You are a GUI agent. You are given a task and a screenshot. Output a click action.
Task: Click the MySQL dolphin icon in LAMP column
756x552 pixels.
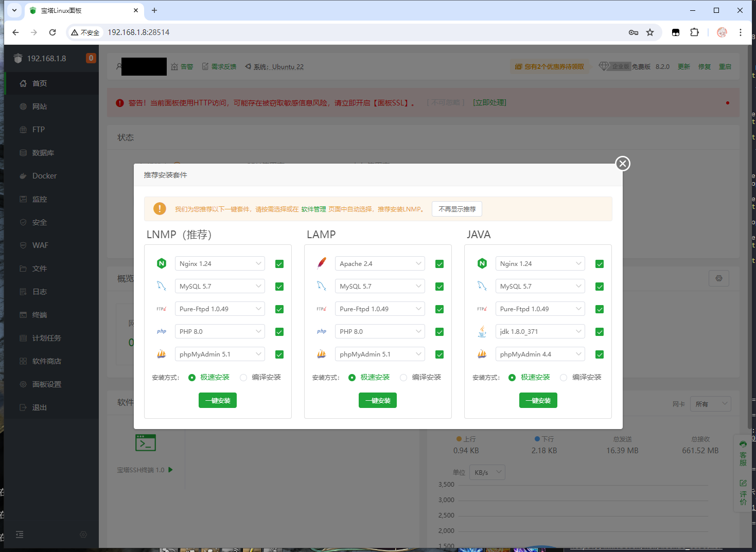tap(322, 286)
